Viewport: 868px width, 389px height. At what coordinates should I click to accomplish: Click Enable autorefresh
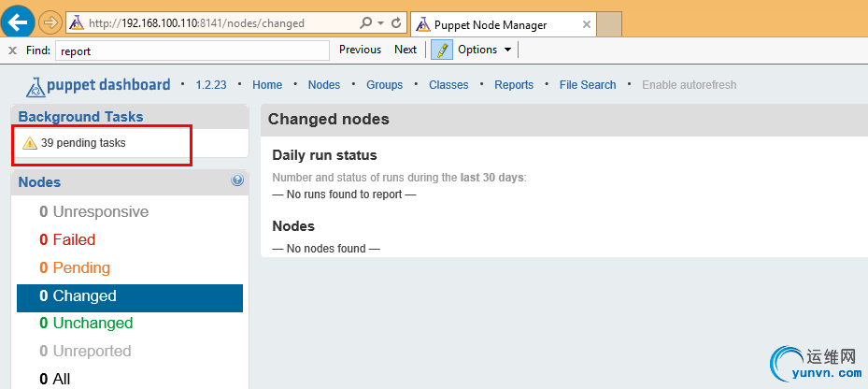tap(690, 85)
